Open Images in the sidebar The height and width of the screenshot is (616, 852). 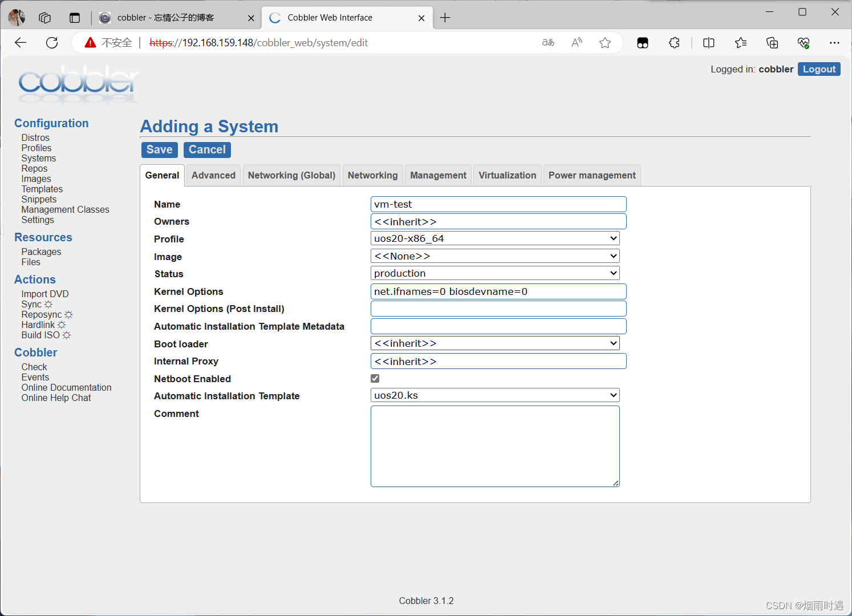pyautogui.click(x=36, y=179)
